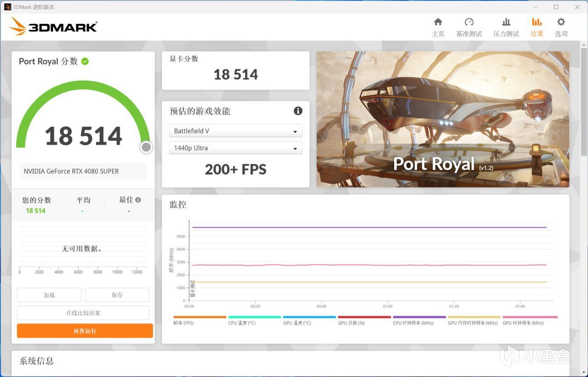This screenshot has height=377, width=588.
Task: Open the Home (主页) tab
Action: point(438,27)
